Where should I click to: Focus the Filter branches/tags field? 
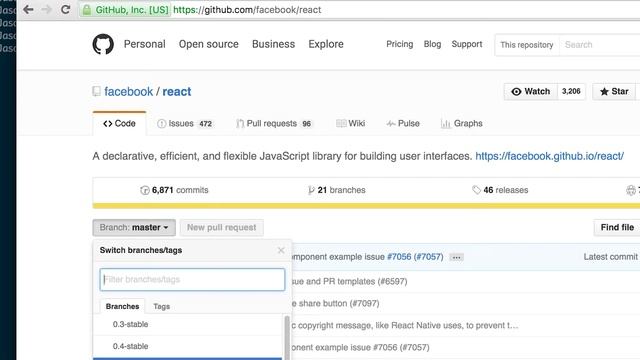tap(192, 280)
